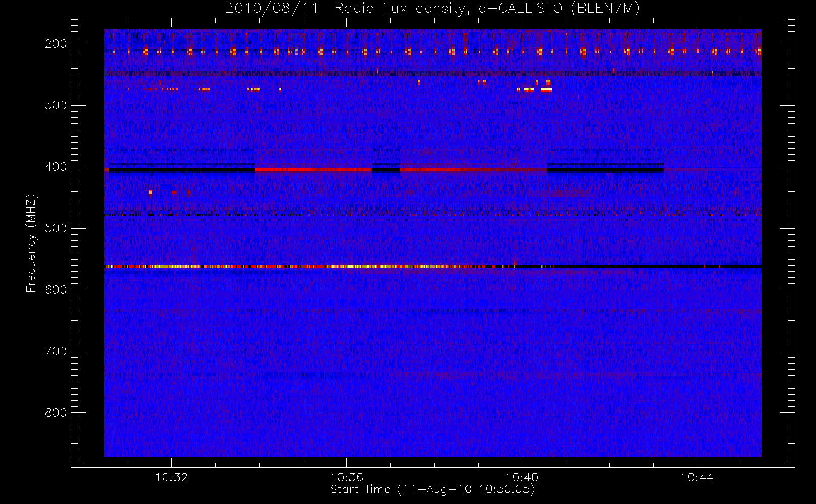816x504 pixels.
Task: Click the 10:44 time tick label
Action: (697, 477)
